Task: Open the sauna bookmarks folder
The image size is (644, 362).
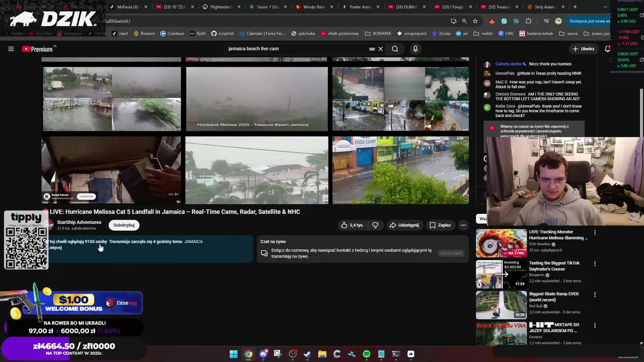Action: pos(568,34)
